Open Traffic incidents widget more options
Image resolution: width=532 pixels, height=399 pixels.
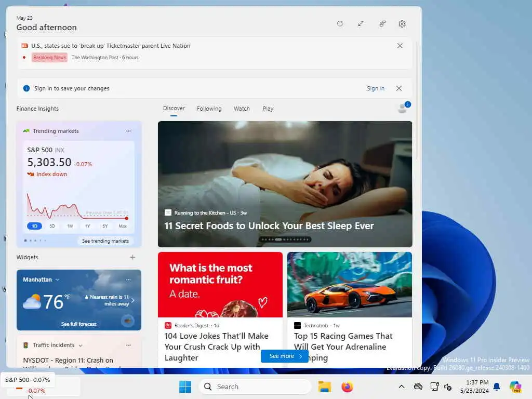128,345
